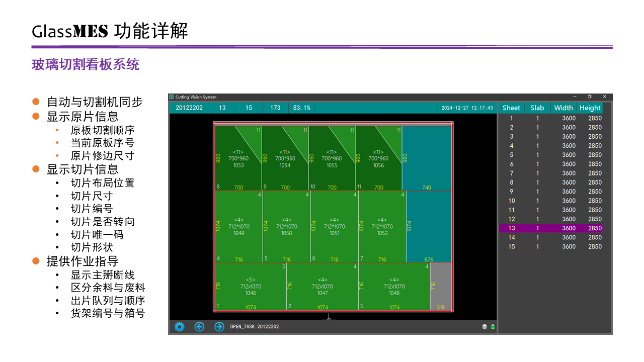Click the Sheet column header

tap(511, 108)
